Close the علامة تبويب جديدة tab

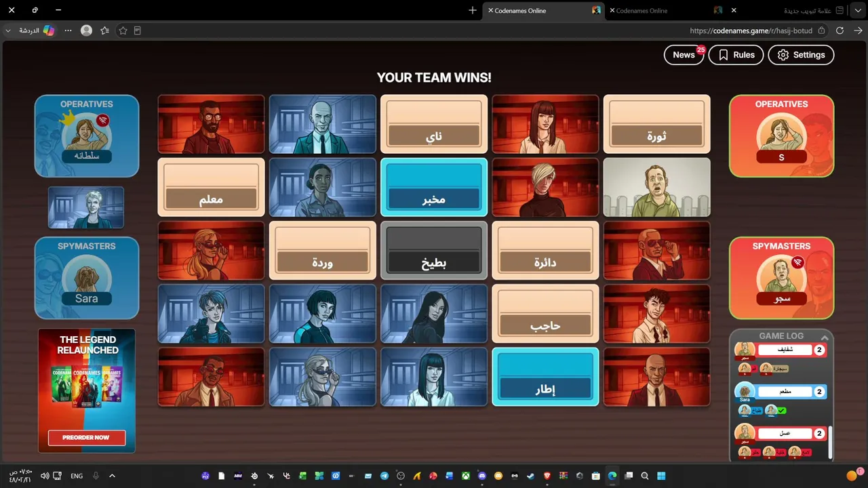click(x=734, y=11)
